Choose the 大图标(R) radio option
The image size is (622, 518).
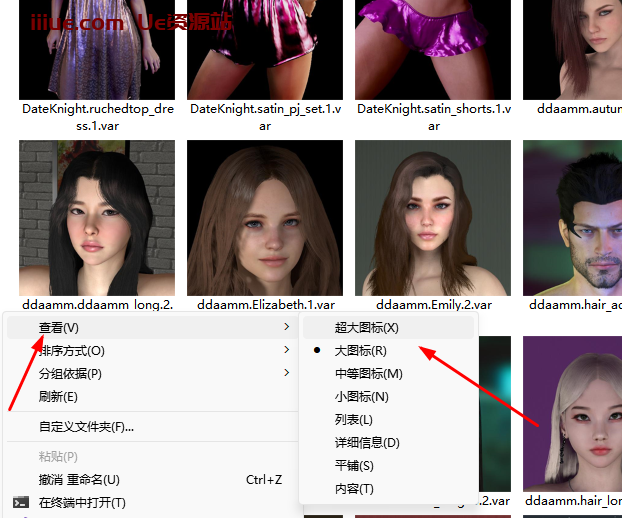[361, 351]
